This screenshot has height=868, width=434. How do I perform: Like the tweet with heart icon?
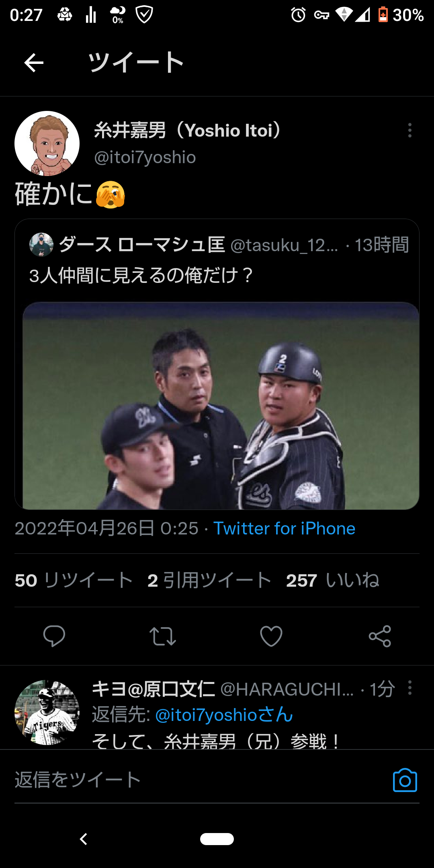[x=271, y=636]
